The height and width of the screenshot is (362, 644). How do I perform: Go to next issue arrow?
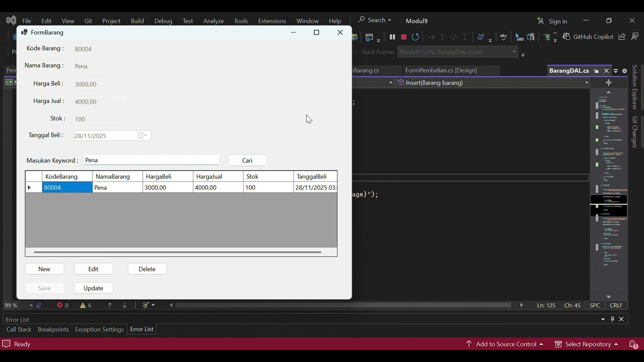coord(124,305)
